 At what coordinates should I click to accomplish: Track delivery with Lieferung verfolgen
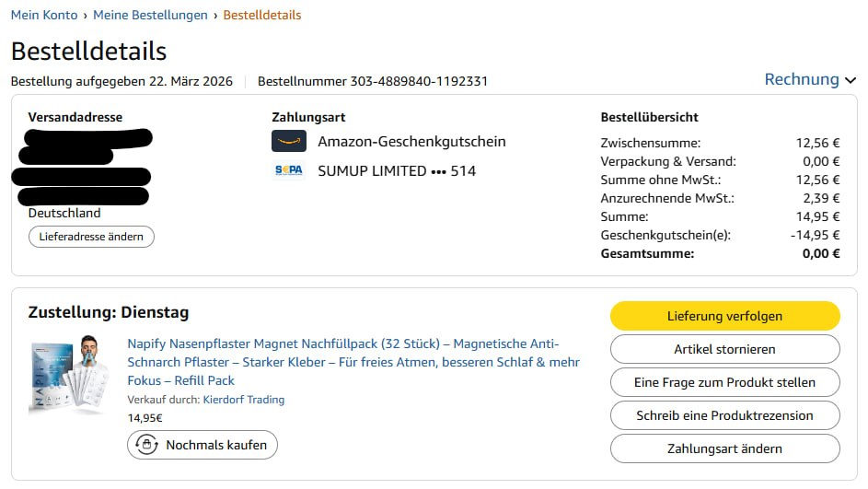pos(724,316)
